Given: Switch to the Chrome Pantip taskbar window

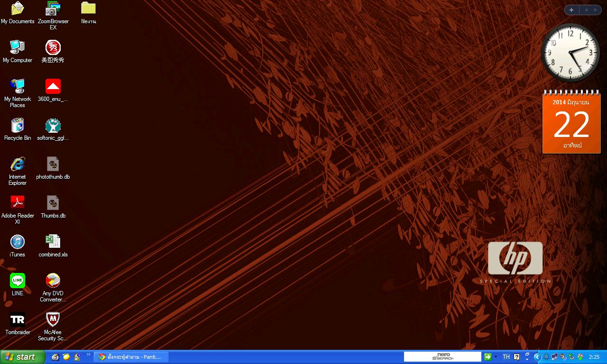Looking at the screenshot, I should 131,357.
